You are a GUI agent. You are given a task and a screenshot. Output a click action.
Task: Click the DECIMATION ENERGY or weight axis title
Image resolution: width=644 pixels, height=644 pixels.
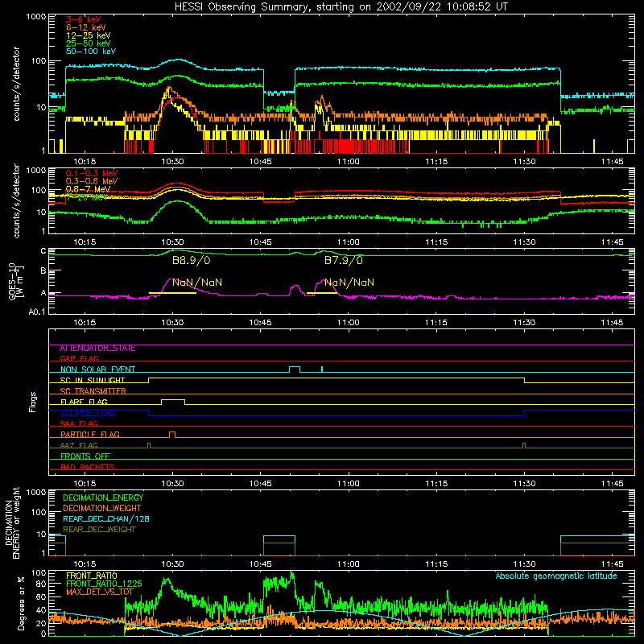[x=12, y=522]
